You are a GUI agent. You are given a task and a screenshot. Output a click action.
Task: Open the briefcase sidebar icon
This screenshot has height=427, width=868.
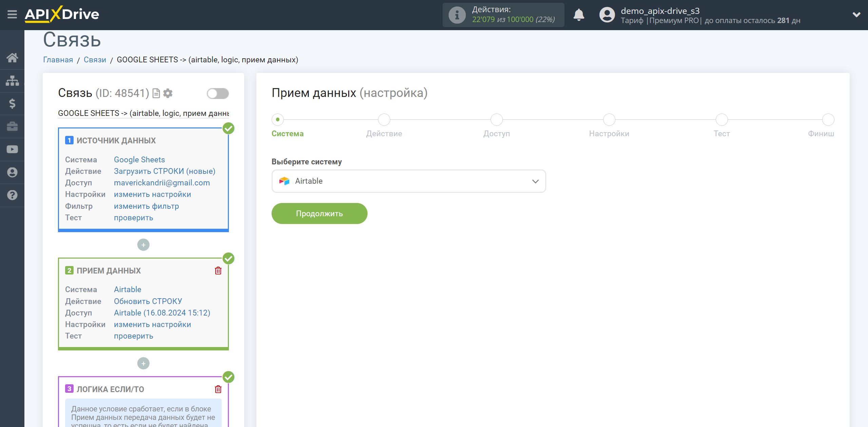click(12, 126)
